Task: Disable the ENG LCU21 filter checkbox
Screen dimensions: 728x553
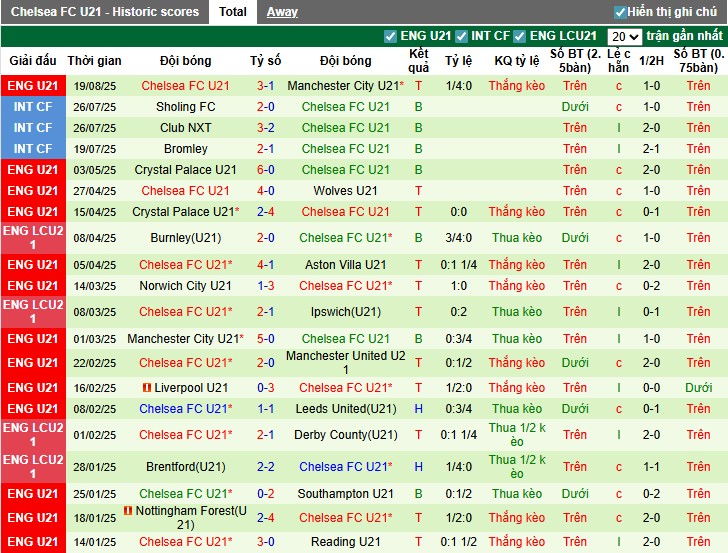Action: pos(519,36)
